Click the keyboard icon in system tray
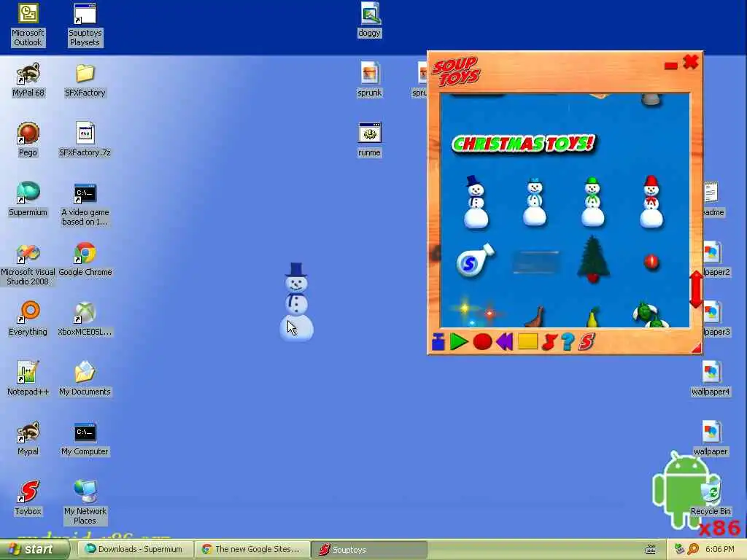This screenshot has width=747, height=560. tap(650, 550)
